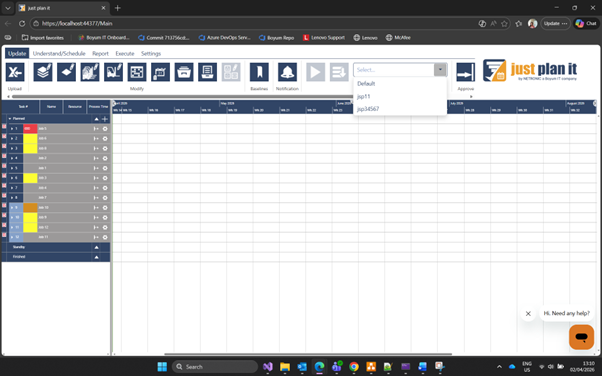The height and width of the screenshot is (376, 602).
Task: Click the maze grid Modify icon
Action: pos(137,72)
